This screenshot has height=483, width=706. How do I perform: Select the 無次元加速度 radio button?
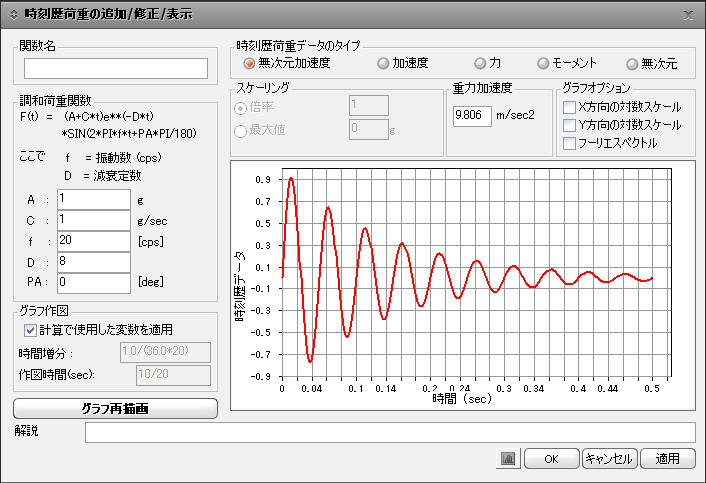tap(249, 63)
